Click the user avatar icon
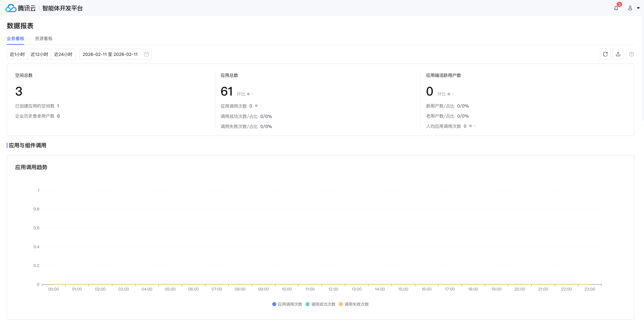The image size is (644, 322). 630,8
